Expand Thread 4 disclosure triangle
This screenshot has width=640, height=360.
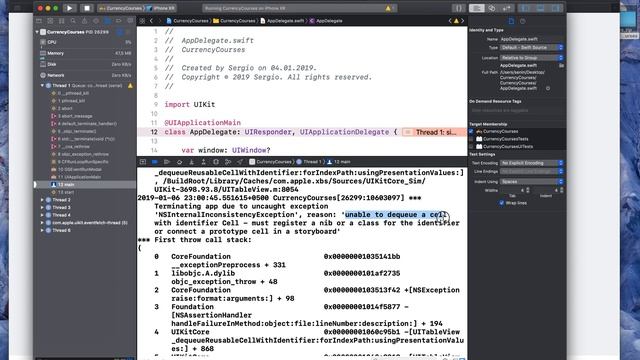pyautogui.click(x=42, y=215)
